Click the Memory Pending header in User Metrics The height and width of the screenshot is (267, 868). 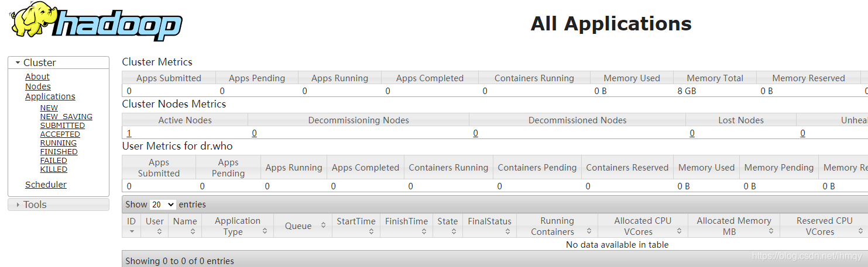point(778,168)
